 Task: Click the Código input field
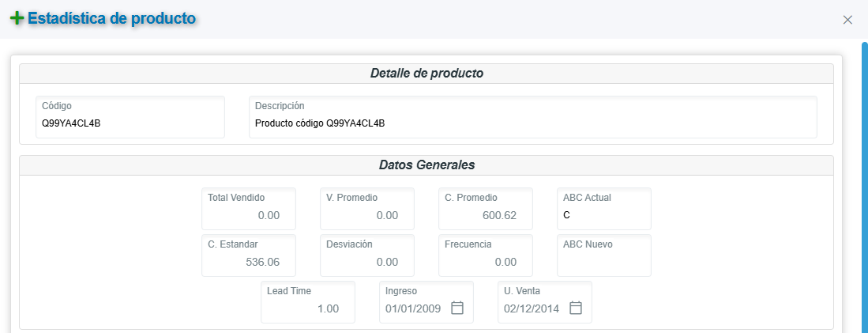[130, 123]
